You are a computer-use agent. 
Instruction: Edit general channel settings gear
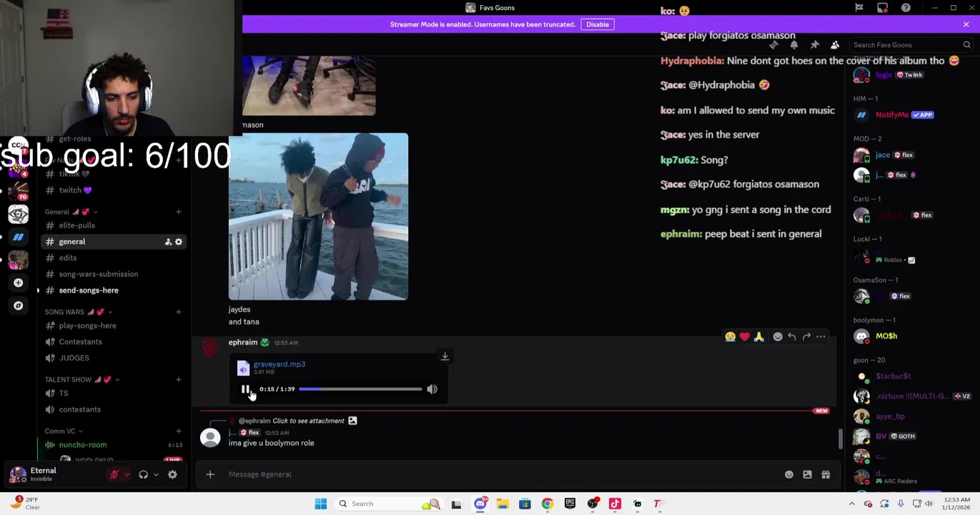pos(179,242)
